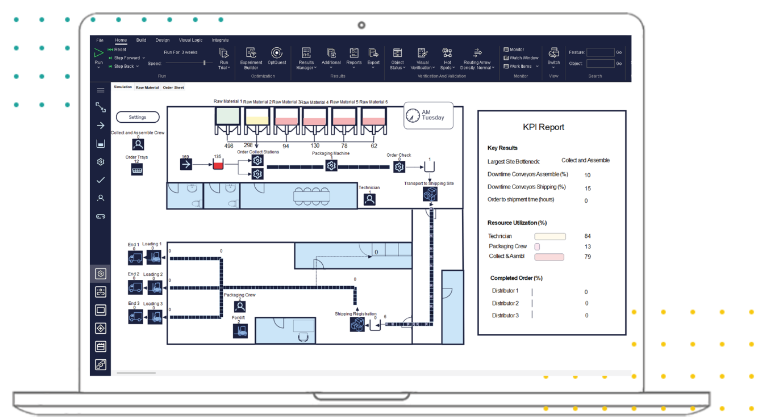The height and width of the screenshot is (418, 777).
Task: Click the calendar icon in lower sidebar
Action: pyautogui.click(x=101, y=347)
